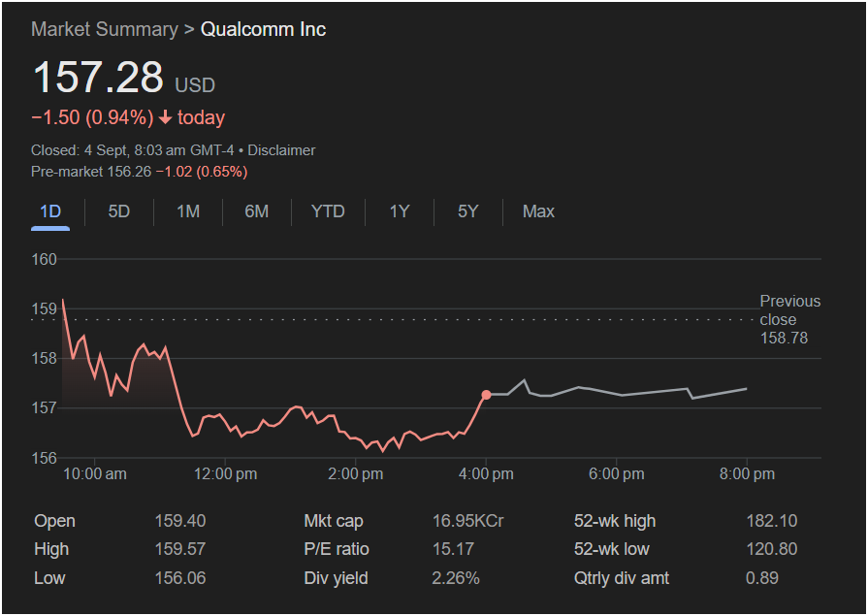The height and width of the screenshot is (616, 868).
Task: Switch to the 1Y chart view
Action: [x=400, y=211]
